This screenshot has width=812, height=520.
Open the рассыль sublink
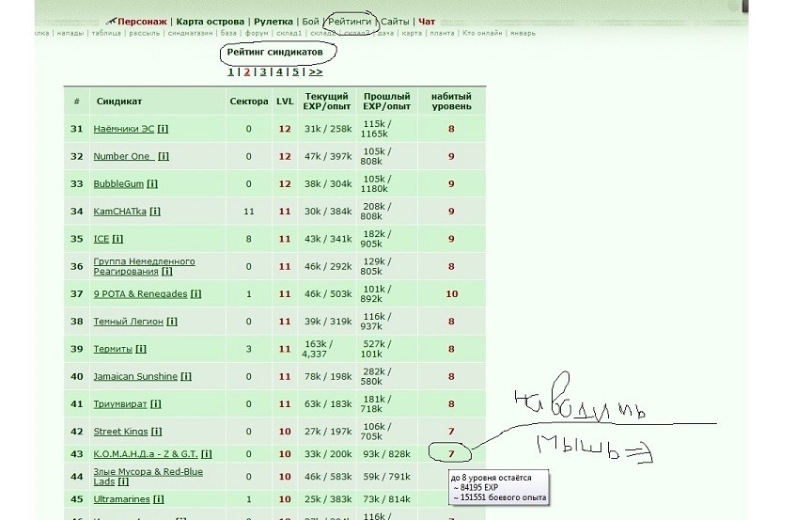point(145,33)
